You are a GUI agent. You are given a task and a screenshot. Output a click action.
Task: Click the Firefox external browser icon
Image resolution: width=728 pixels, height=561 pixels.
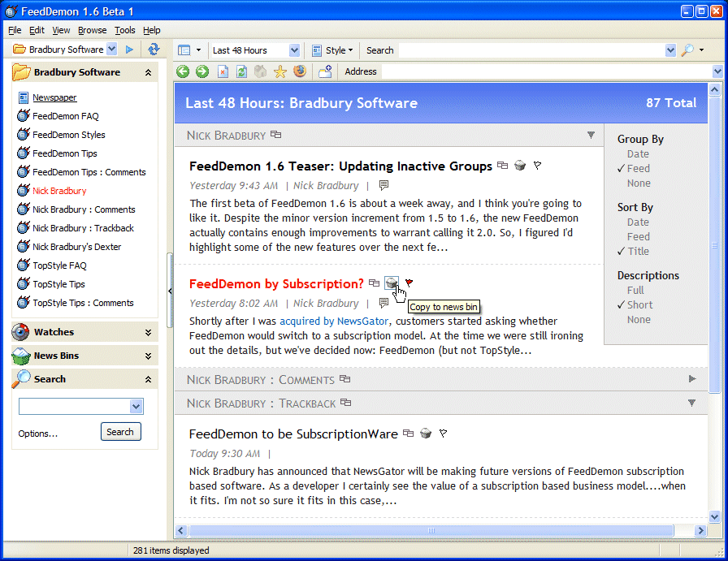tap(300, 71)
